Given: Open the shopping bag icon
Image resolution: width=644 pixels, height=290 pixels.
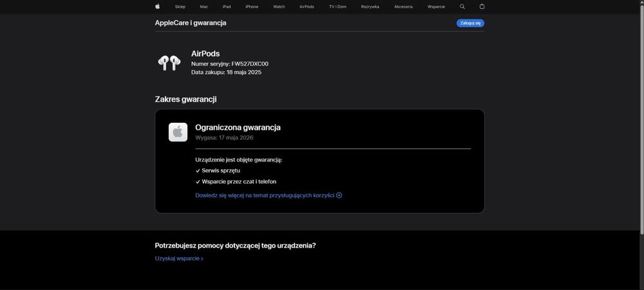Looking at the screenshot, I should click(482, 6).
